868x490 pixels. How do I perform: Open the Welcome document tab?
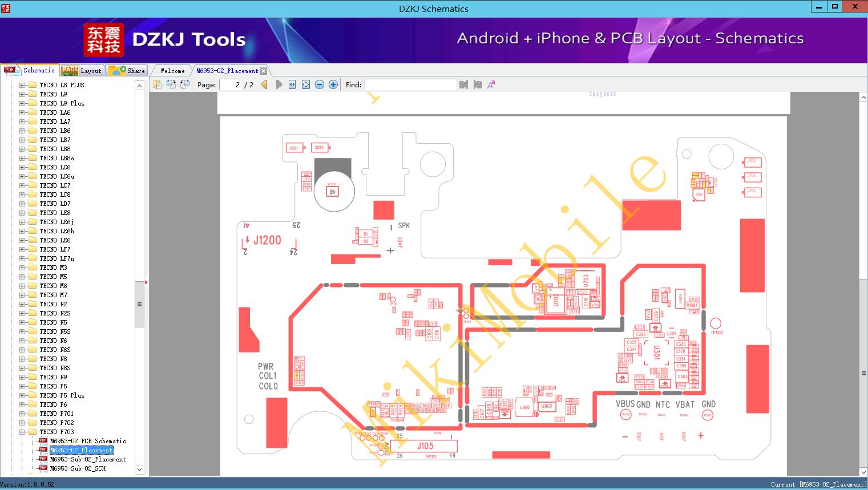[172, 71]
